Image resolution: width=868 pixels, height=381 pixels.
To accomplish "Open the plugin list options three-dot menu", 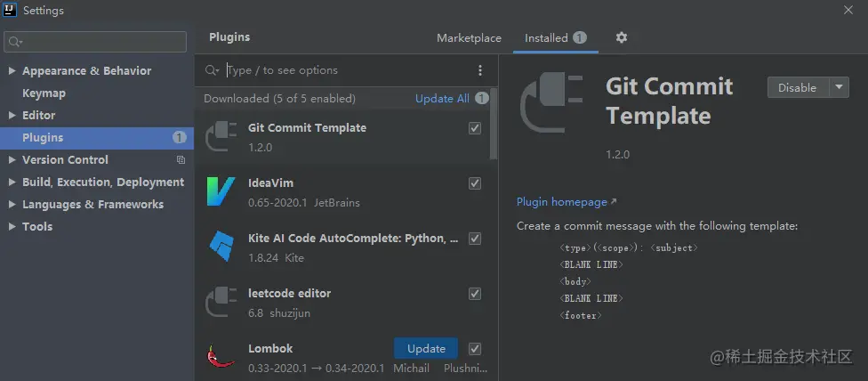I will coord(480,70).
